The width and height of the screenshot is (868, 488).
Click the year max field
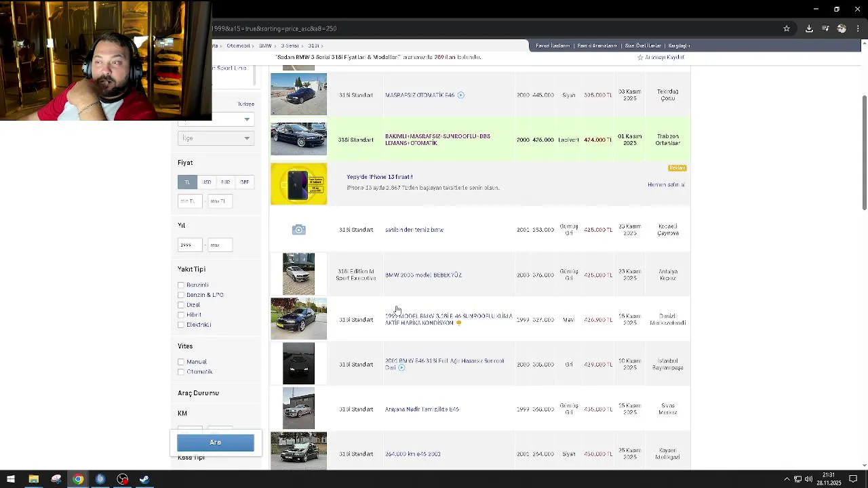pyautogui.click(x=220, y=245)
